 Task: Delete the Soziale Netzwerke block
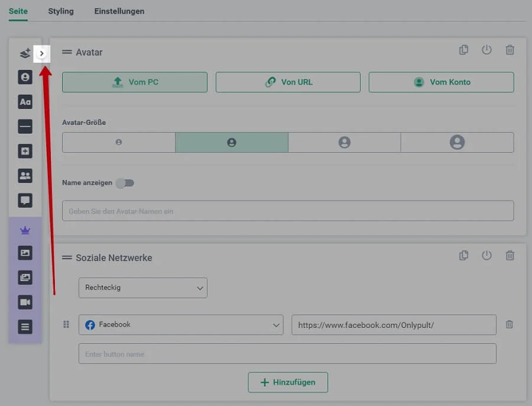[510, 256]
